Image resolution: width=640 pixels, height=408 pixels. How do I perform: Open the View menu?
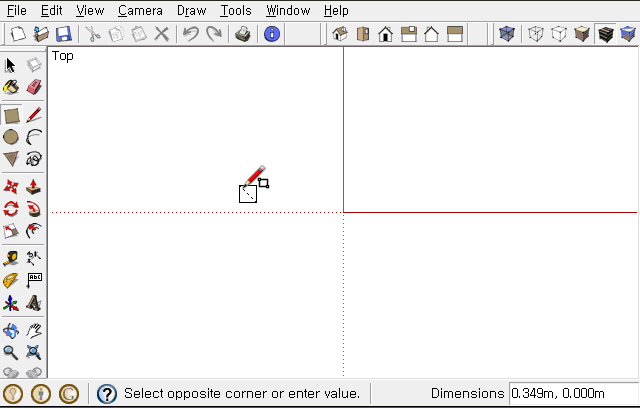click(90, 10)
